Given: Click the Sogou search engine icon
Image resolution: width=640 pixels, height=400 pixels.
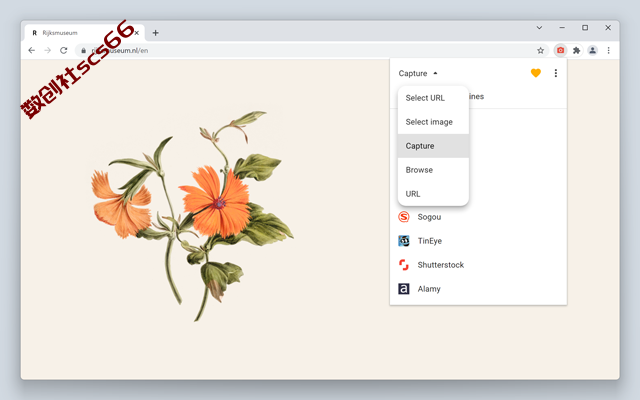Looking at the screenshot, I should point(404,217).
